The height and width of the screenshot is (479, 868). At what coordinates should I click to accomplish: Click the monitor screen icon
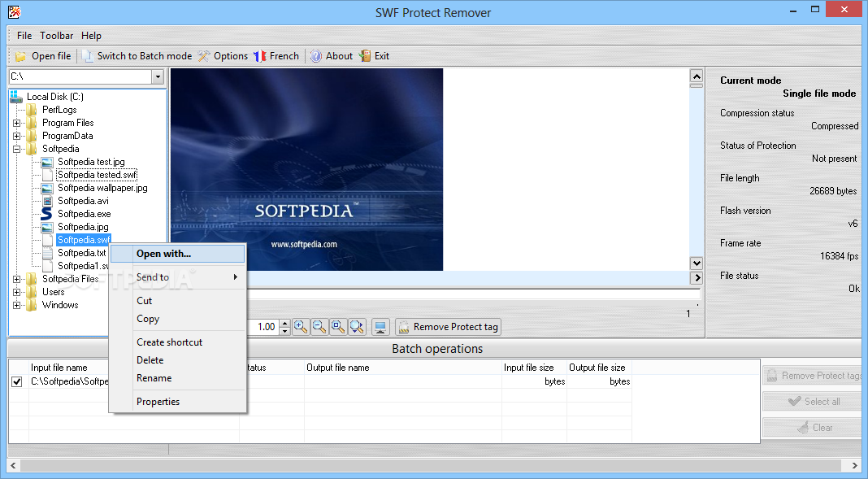click(380, 327)
